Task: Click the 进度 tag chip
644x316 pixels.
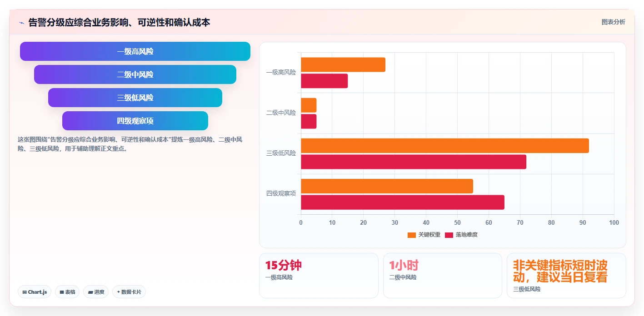Action: click(x=96, y=292)
